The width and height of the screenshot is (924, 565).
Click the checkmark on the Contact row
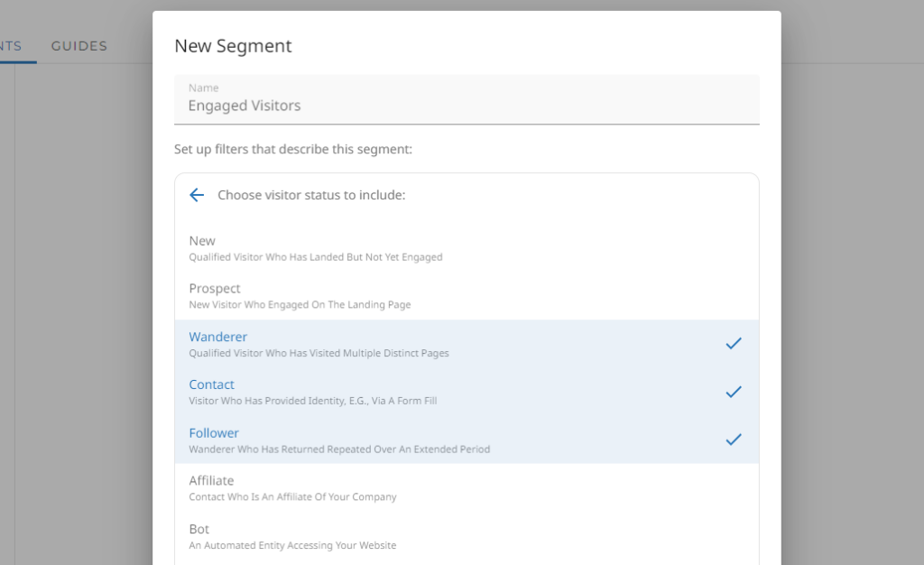pos(734,392)
